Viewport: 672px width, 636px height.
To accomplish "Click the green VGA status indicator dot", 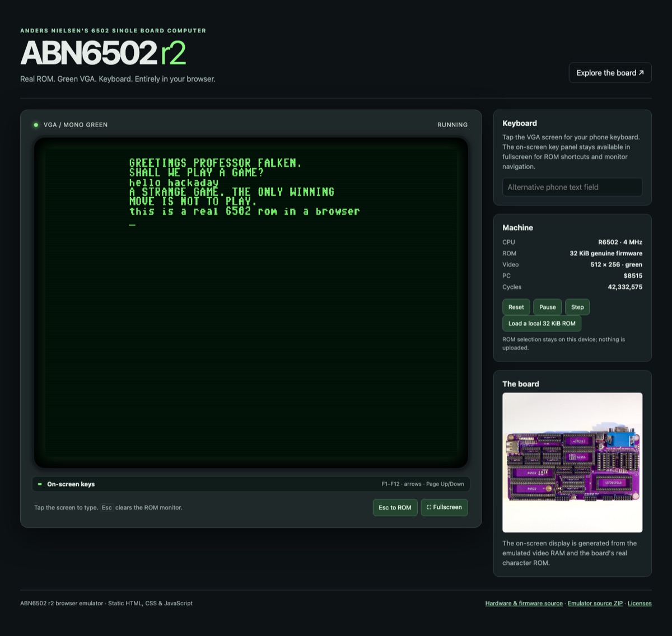I will (36, 125).
